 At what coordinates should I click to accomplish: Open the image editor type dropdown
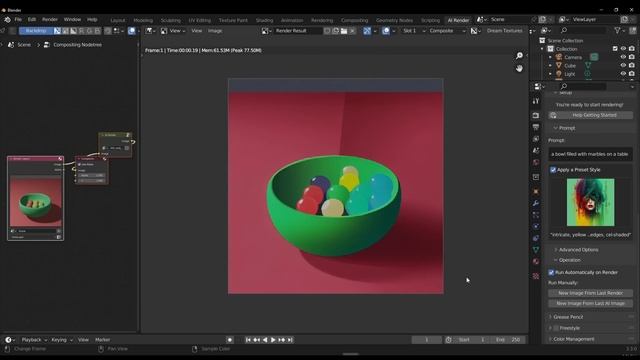[150, 31]
